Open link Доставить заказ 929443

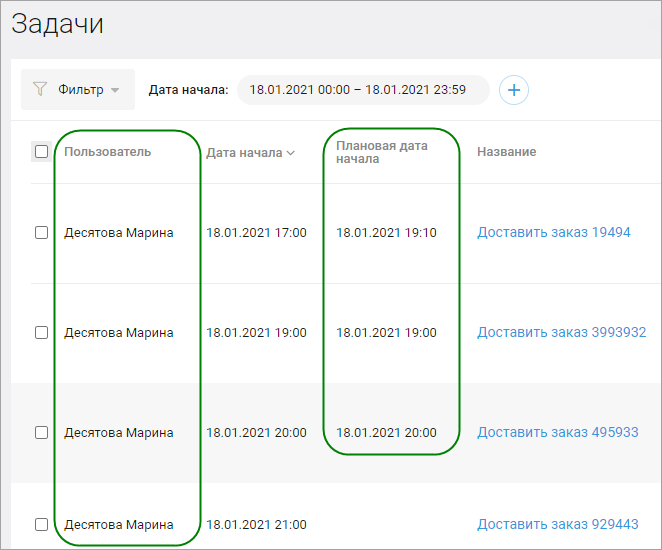pos(557,524)
